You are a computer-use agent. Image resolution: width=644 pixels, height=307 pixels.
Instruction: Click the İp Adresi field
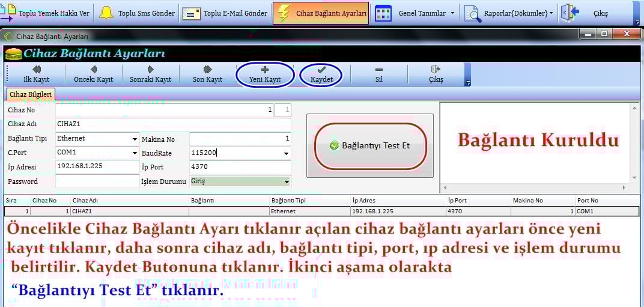point(97,167)
